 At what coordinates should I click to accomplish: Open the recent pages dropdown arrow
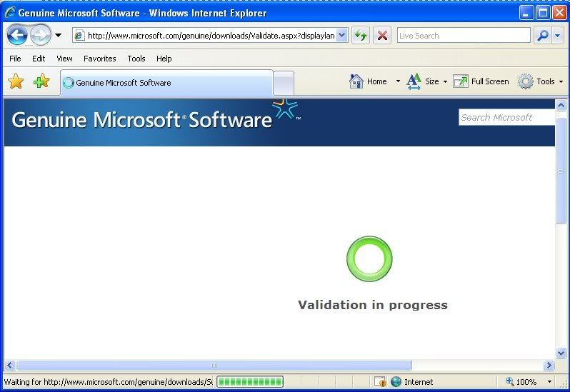58,35
